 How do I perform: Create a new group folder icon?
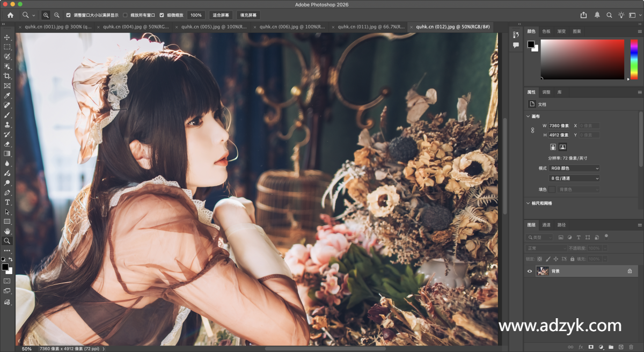(611, 347)
